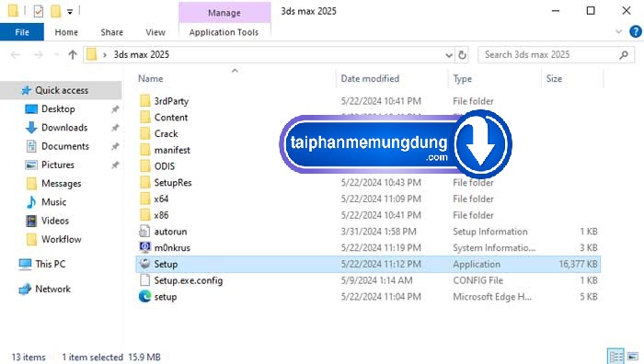This screenshot has height=364, width=644.
Task: Select the m0nkrus system information icon
Action: (144, 247)
